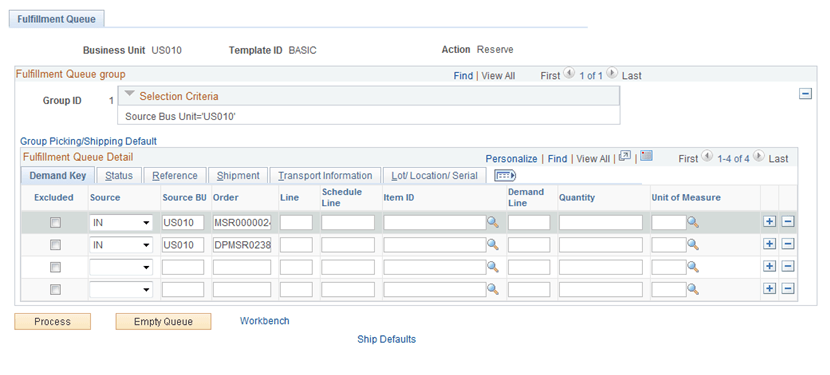This screenshot has height=375, width=830.
Task: Delete Fulfillment Queue group with minus icon
Action: (x=805, y=94)
